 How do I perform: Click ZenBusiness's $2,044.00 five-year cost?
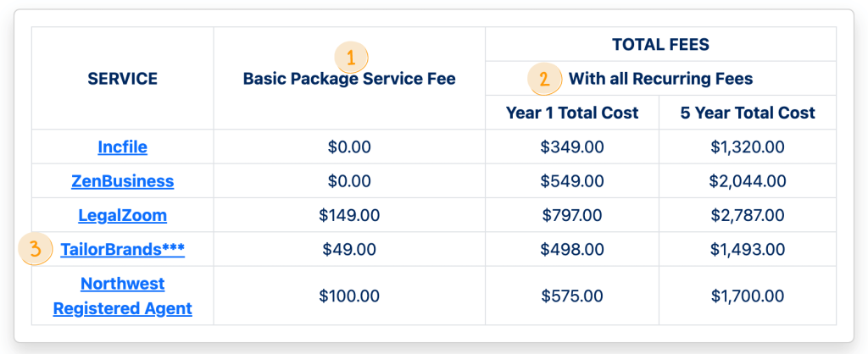tap(748, 181)
